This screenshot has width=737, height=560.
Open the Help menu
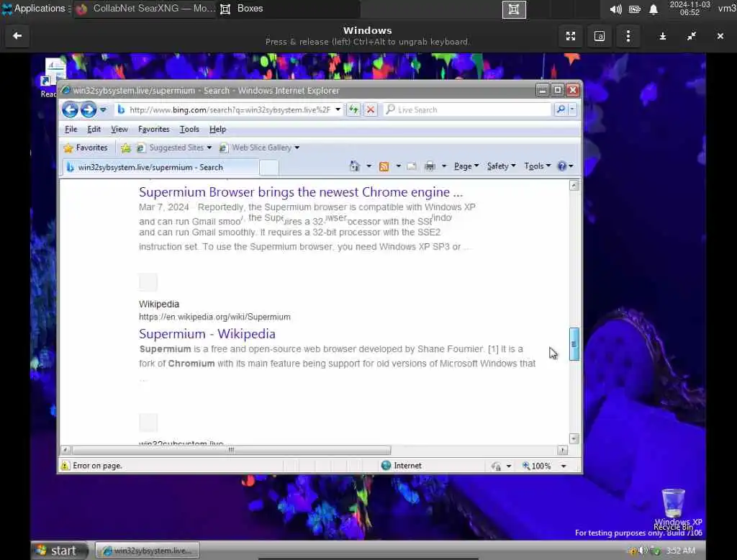(x=217, y=130)
